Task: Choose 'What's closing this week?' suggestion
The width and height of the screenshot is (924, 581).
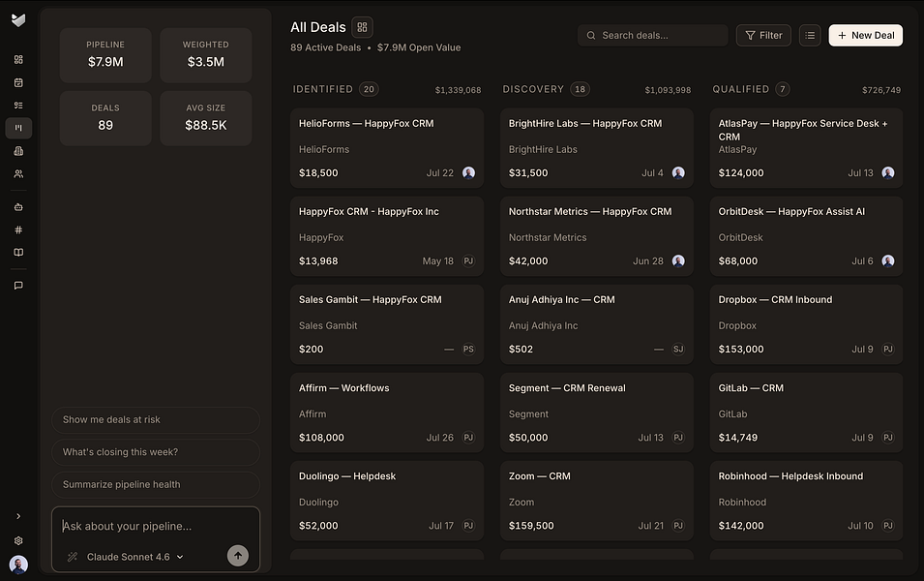Action: click(156, 452)
